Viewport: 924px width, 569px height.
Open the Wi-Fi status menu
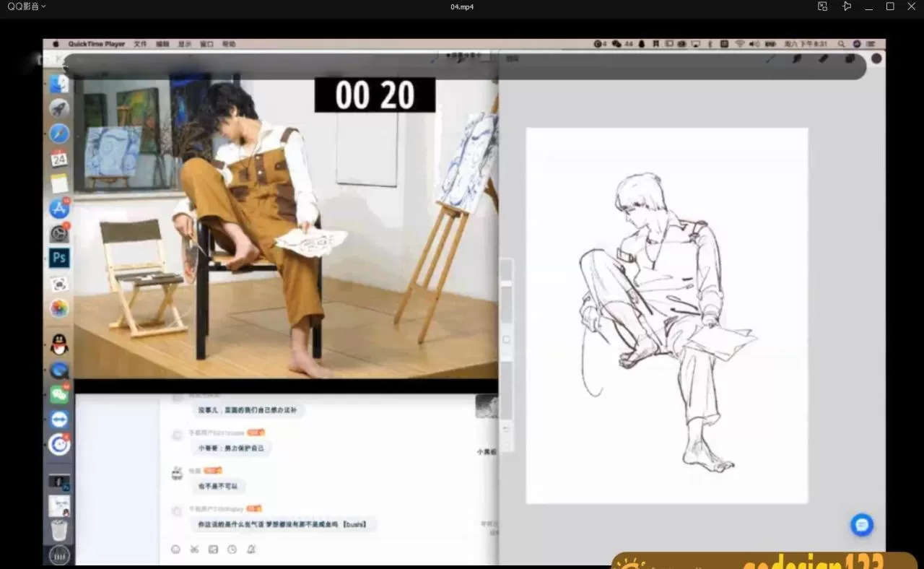click(x=740, y=44)
